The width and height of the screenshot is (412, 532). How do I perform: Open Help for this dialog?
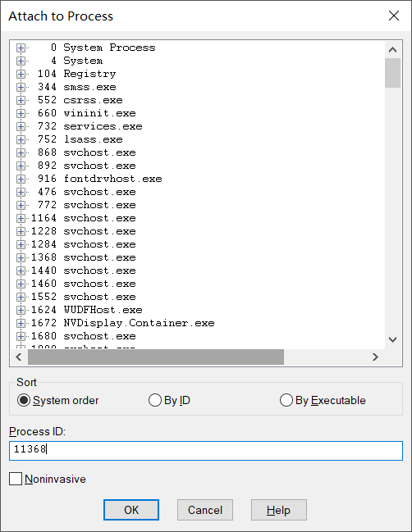(x=279, y=510)
